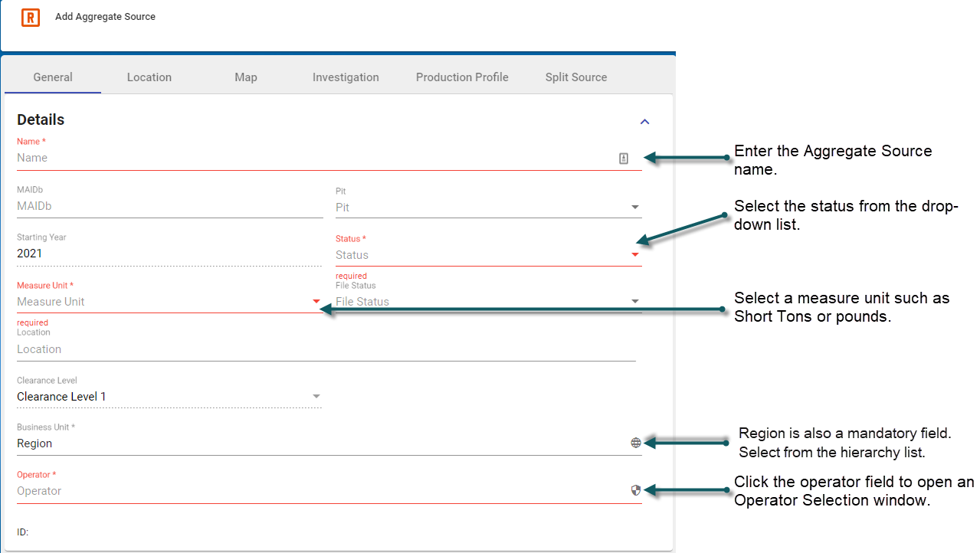Collapse the Details section chevron
Viewport: 980px width, 553px height.
point(644,121)
